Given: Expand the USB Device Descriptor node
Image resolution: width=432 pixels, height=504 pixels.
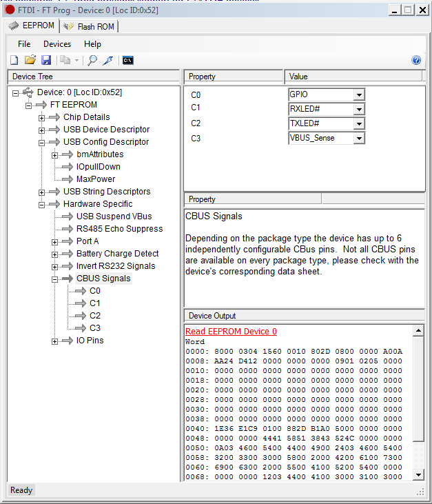Looking at the screenshot, I should coord(42,130).
